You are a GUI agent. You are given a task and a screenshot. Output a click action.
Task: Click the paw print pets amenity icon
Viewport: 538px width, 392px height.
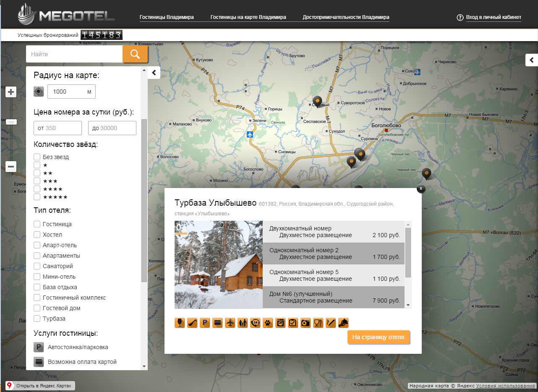pyautogui.click(x=268, y=323)
